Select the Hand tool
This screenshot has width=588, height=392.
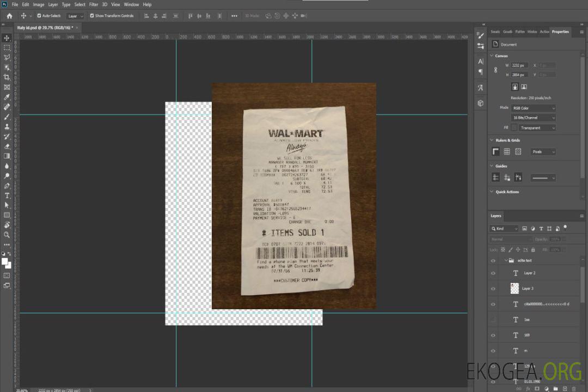7,225
